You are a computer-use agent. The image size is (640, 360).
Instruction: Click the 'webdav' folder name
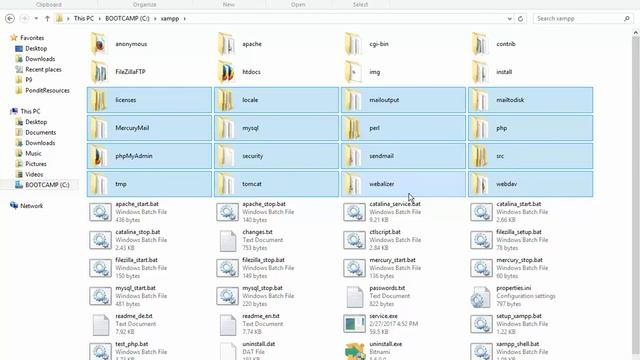click(x=507, y=184)
